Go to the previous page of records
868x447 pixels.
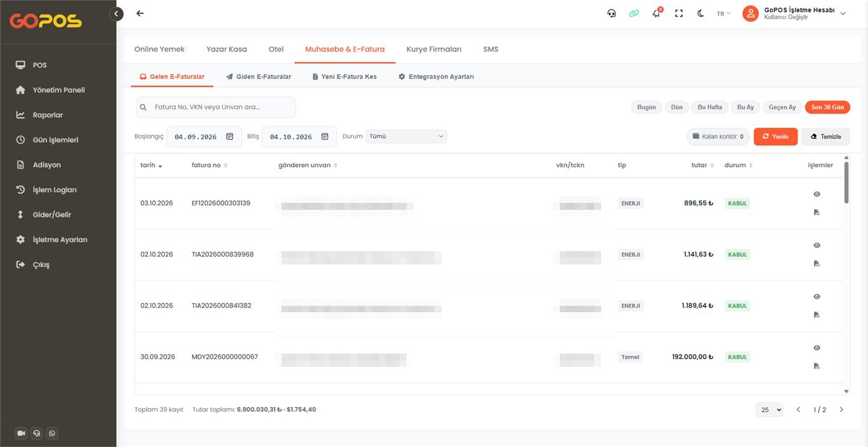pos(799,409)
